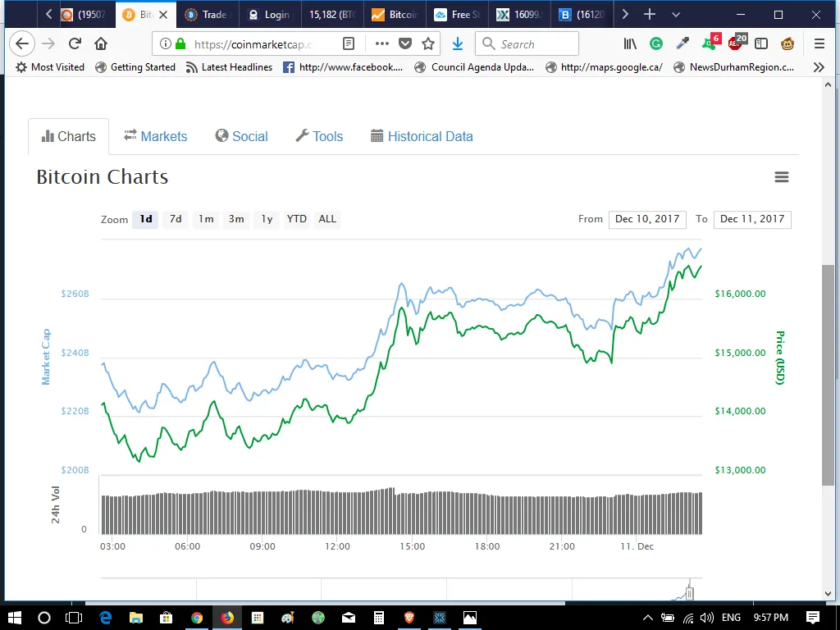Viewport: 840px width, 630px height.
Task: Open the Downloads arrow icon
Action: 458,44
